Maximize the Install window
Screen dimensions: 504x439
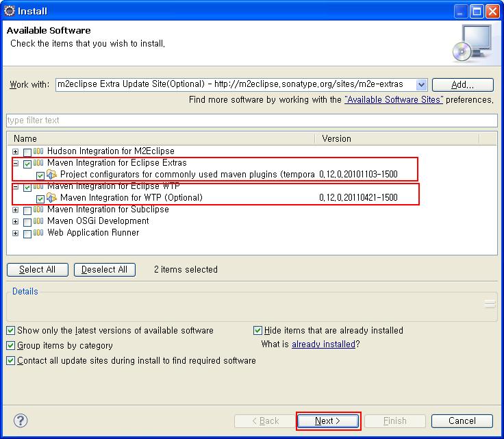pyautogui.click(x=477, y=11)
